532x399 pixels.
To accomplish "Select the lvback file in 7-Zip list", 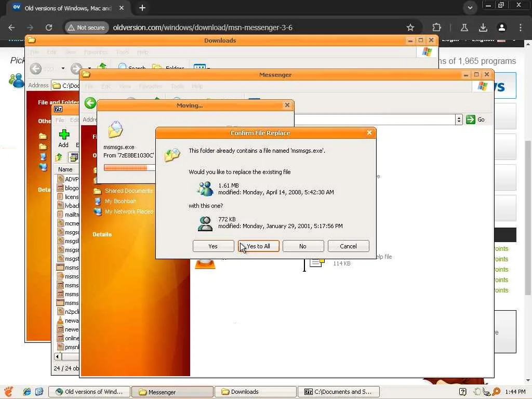I will [68, 206].
